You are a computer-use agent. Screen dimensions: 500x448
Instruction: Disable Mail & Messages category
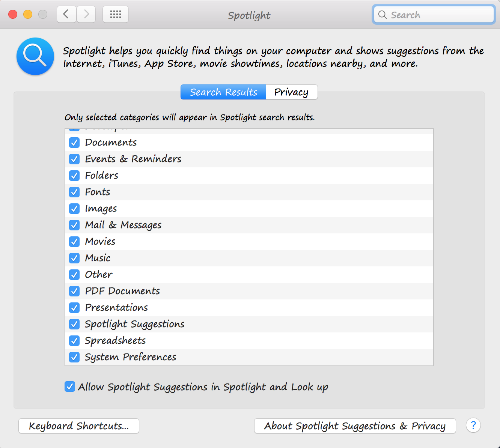click(x=74, y=225)
